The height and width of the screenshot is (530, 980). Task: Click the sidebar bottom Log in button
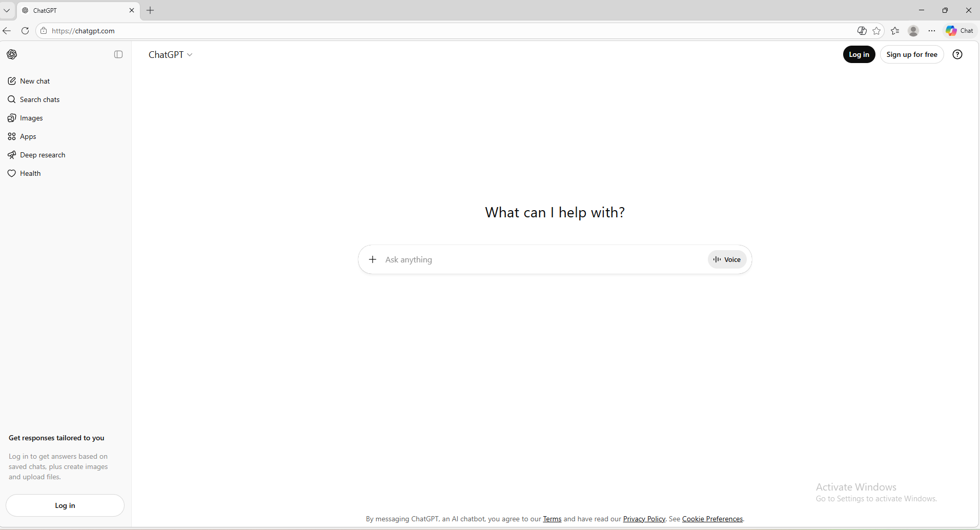pos(65,505)
